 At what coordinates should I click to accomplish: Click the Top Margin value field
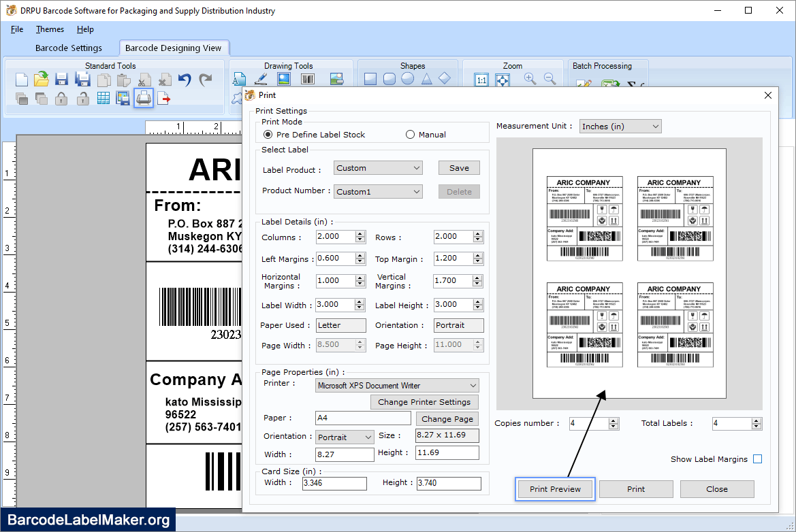click(453, 258)
